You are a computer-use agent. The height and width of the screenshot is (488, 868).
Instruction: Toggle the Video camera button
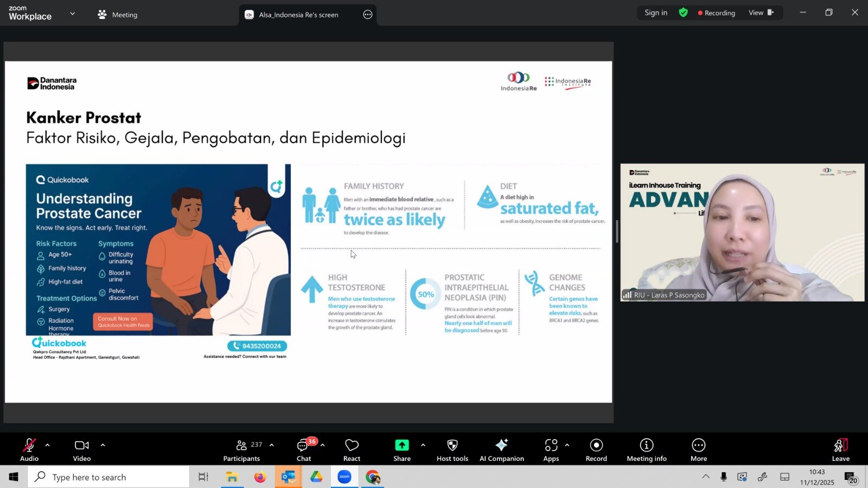(82, 450)
